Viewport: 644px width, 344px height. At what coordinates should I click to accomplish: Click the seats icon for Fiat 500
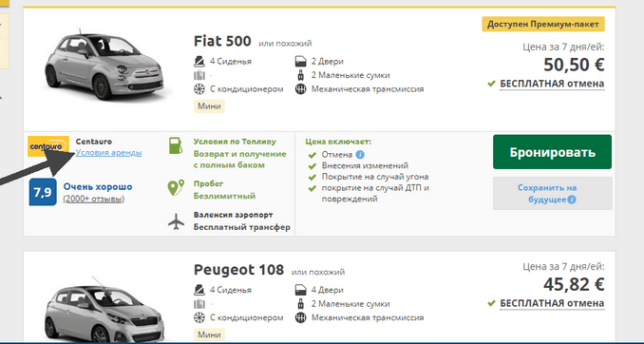point(199,62)
